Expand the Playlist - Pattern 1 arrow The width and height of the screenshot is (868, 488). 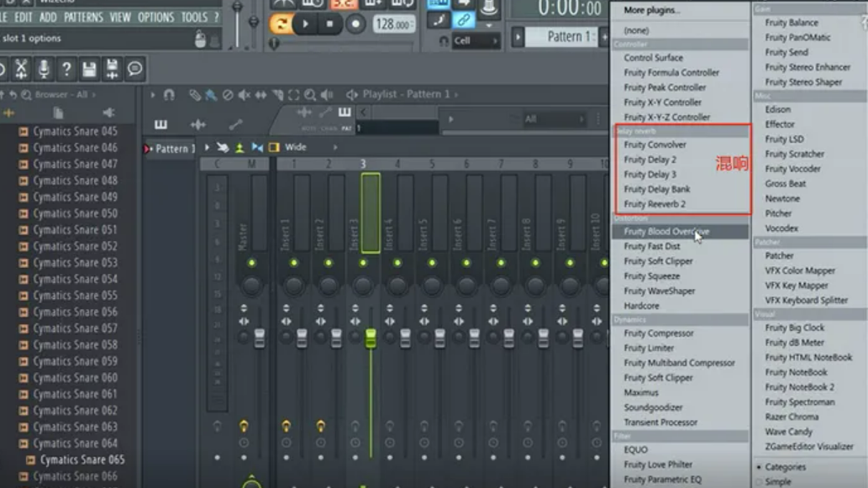(456, 95)
